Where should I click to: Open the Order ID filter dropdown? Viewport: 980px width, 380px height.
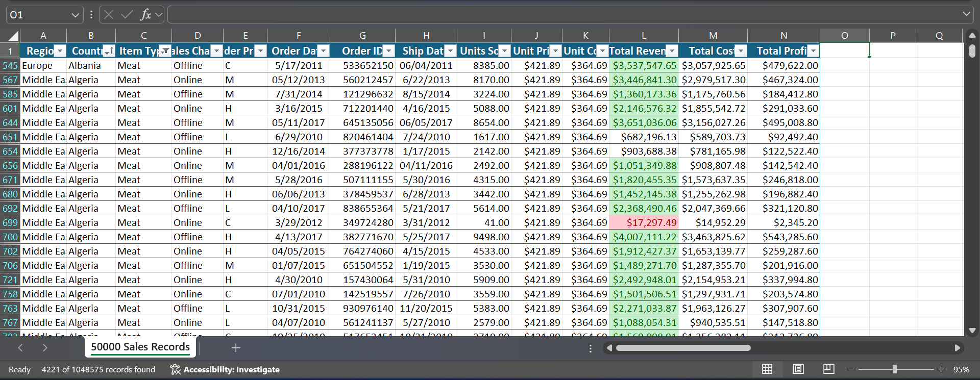(x=389, y=51)
